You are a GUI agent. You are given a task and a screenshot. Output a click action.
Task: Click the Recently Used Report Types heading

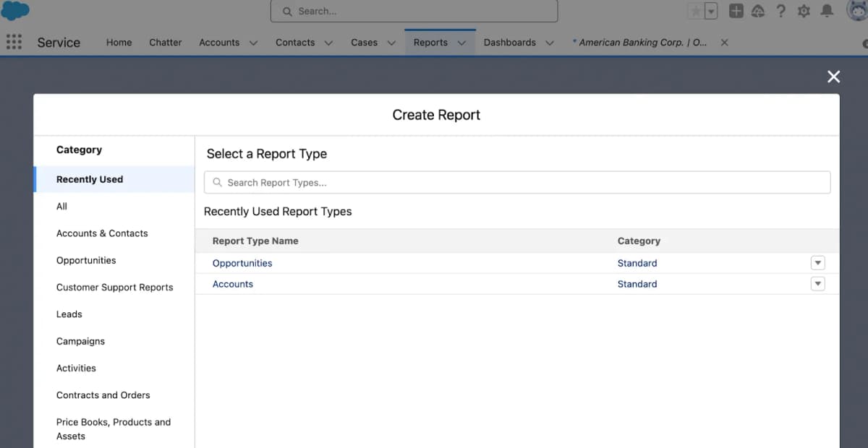[x=278, y=212]
